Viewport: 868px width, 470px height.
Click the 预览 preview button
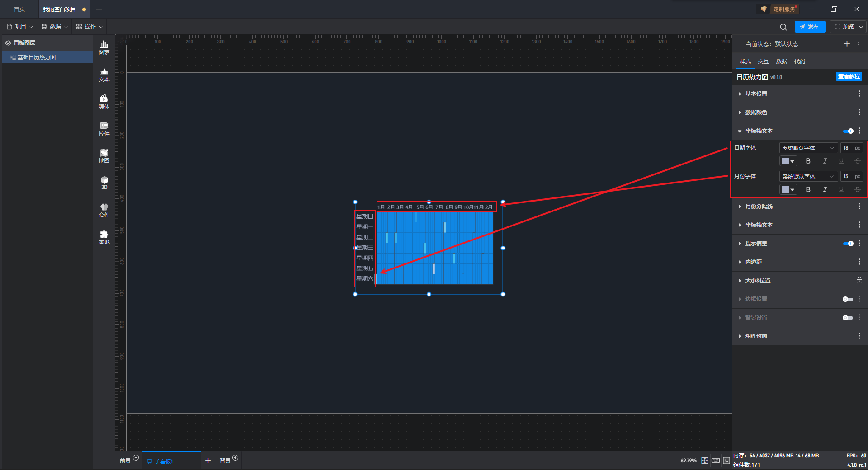click(844, 27)
